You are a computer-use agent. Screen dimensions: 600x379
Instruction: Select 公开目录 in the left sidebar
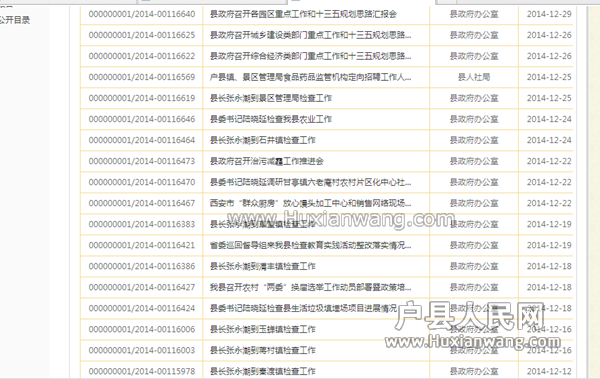click(15, 20)
